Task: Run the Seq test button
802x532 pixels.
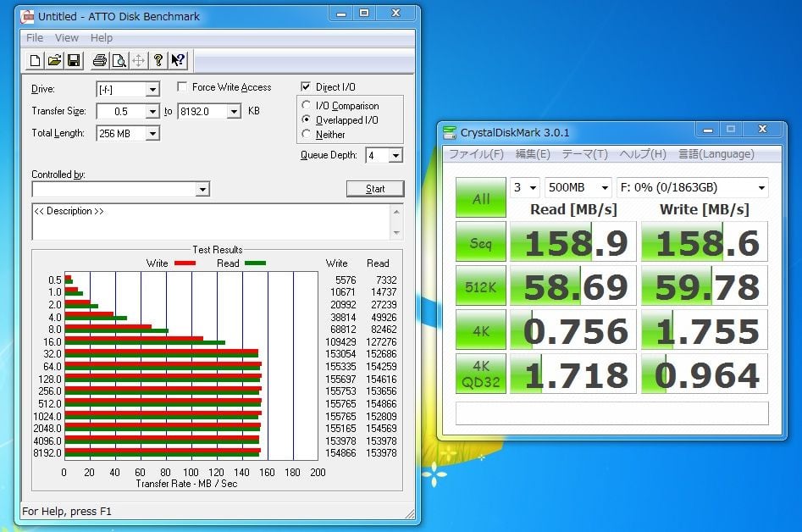Action: coord(481,242)
